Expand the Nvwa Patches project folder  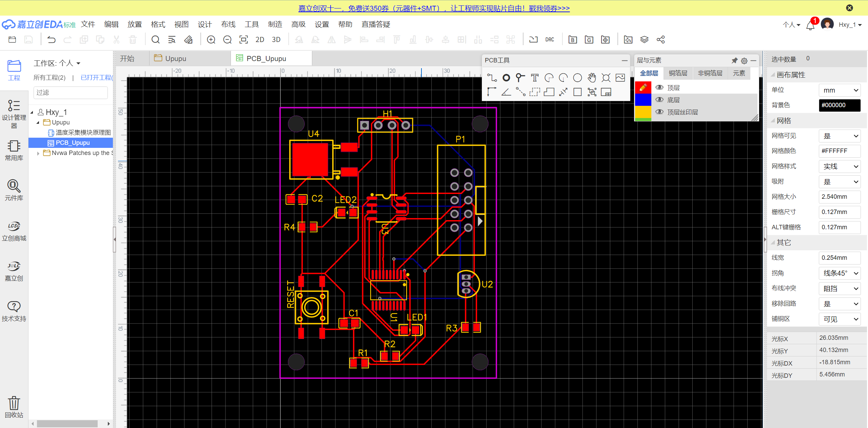point(38,153)
